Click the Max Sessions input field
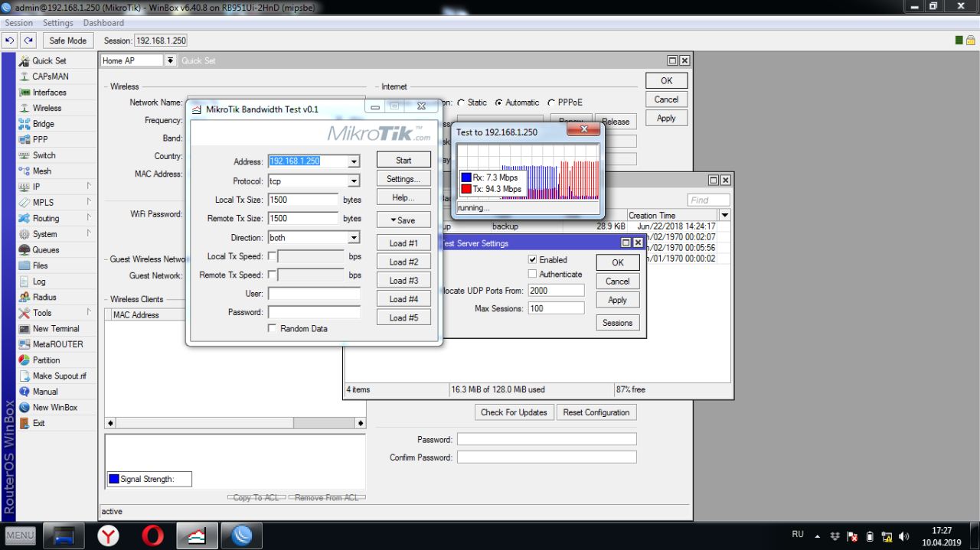The height and width of the screenshot is (550, 980). [x=556, y=308]
